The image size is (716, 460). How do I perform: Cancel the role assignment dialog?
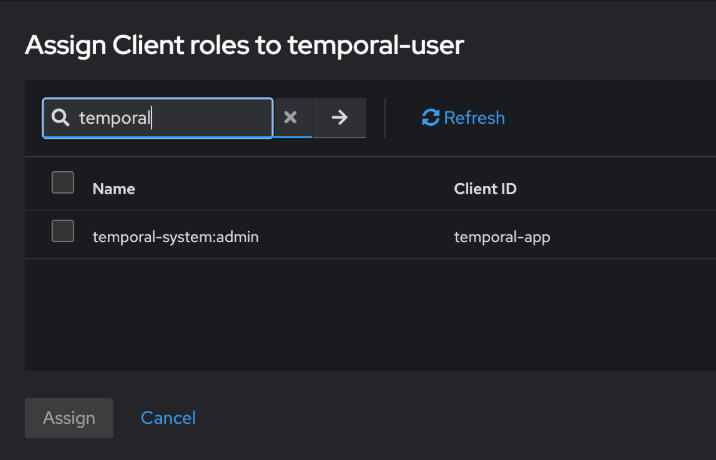tap(168, 418)
